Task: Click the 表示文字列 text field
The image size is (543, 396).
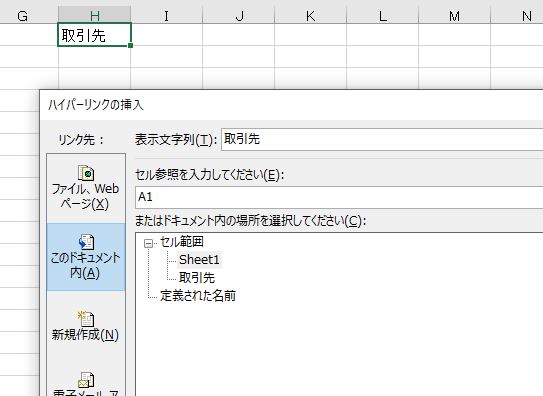Action: click(x=382, y=139)
